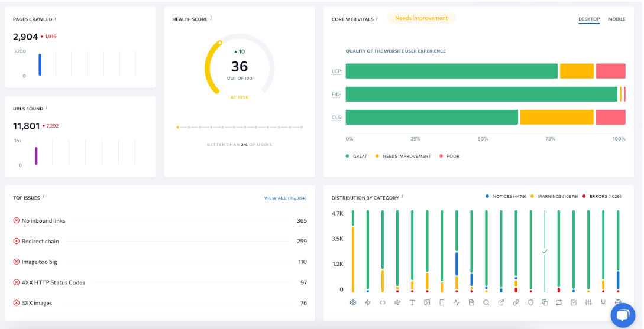Select the redirect loop arrows category icon
This screenshot has width=644, height=329.
tap(559, 302)
